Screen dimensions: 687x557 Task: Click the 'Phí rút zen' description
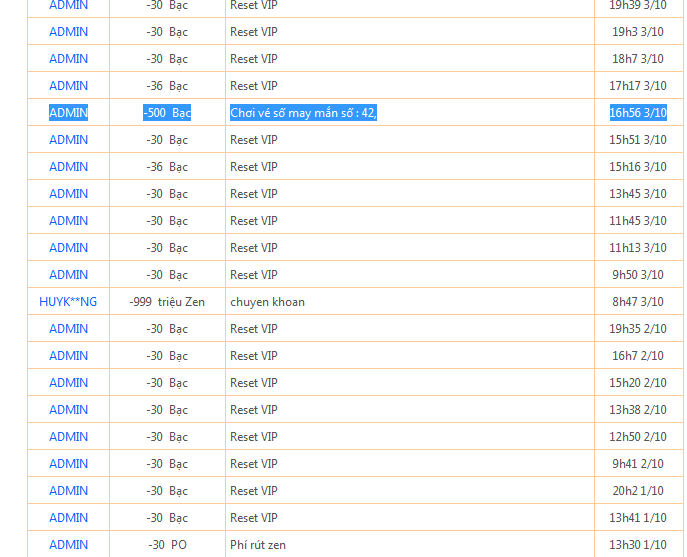(x=258, y=545)
